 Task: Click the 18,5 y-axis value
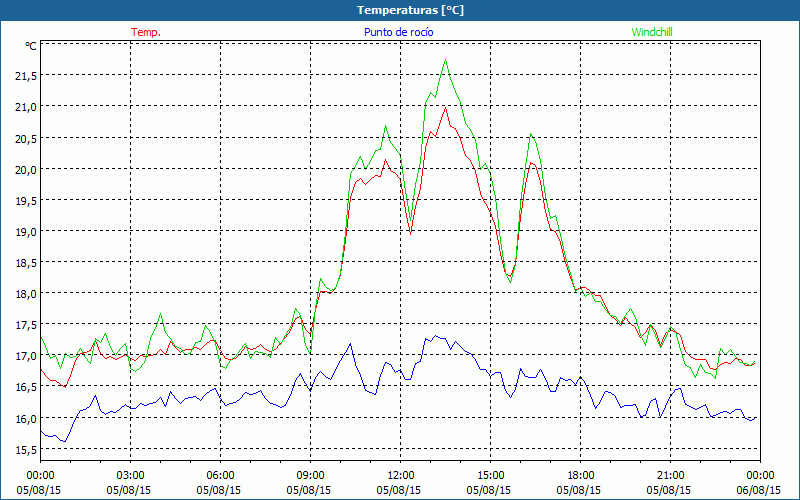26,263
